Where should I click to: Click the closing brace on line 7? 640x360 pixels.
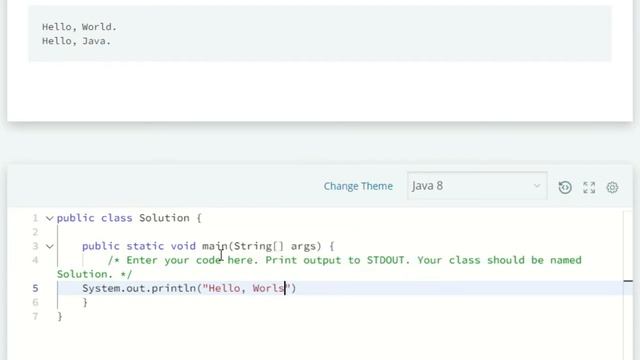[60, 316]
